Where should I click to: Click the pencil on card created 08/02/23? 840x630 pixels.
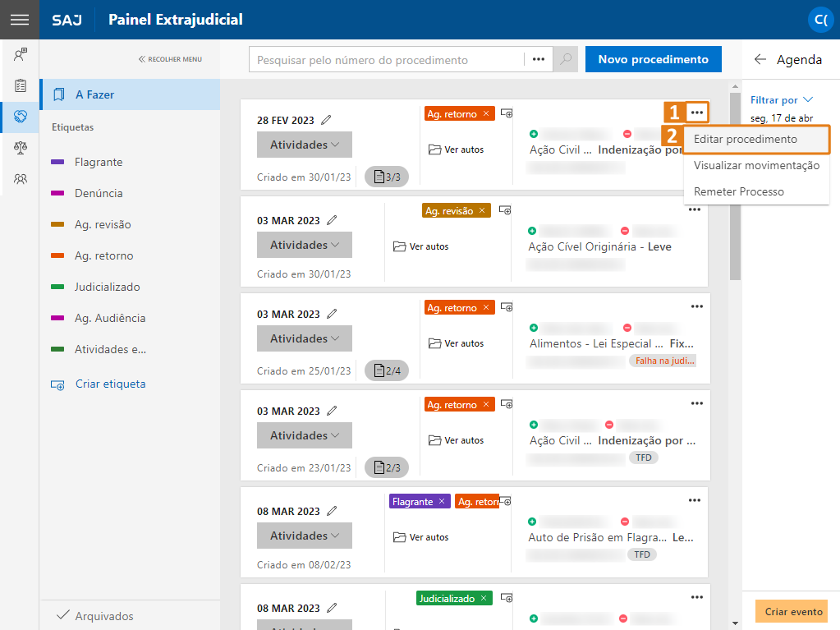pos(332,511)
